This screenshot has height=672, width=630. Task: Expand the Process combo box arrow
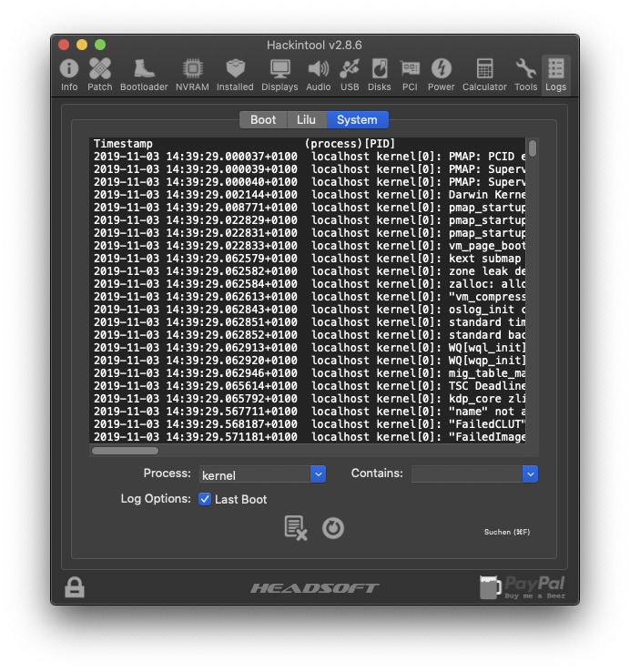click(x=318, y=474)
